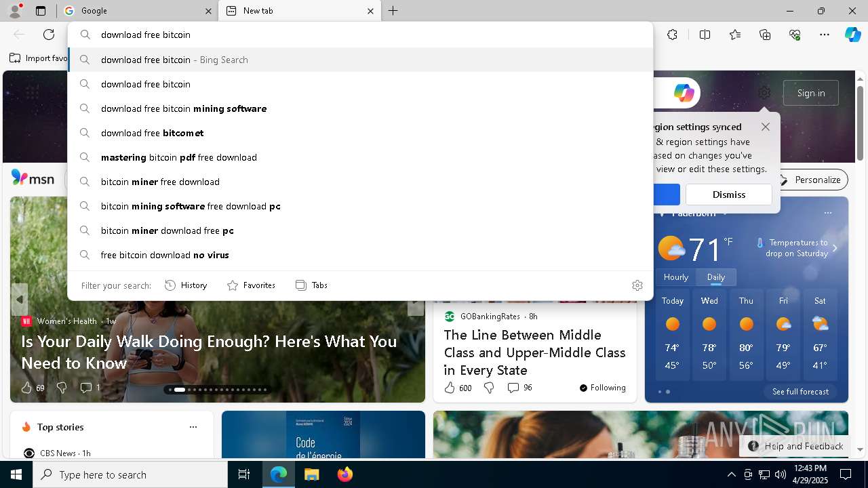Viewport: 868px width, 488px height.
Task: Close the region settings popup
Action: pyautogui.click(x=766, y=127)
